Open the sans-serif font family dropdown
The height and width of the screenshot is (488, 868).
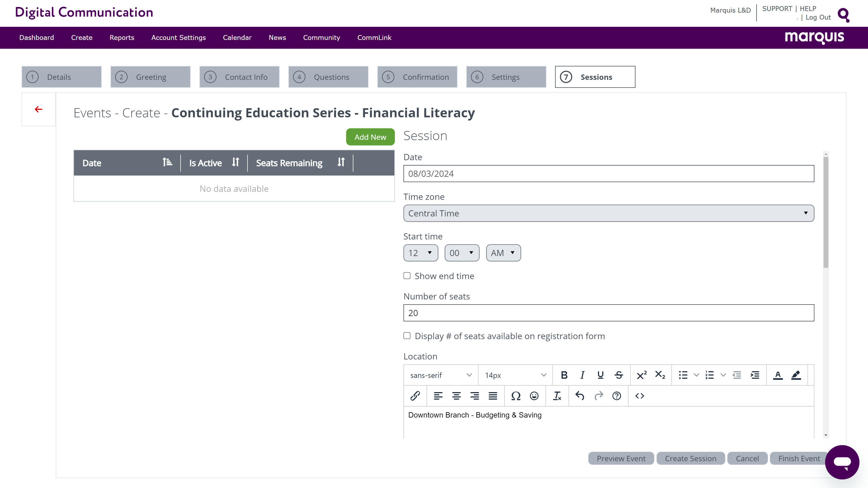[x=440, y=375]
